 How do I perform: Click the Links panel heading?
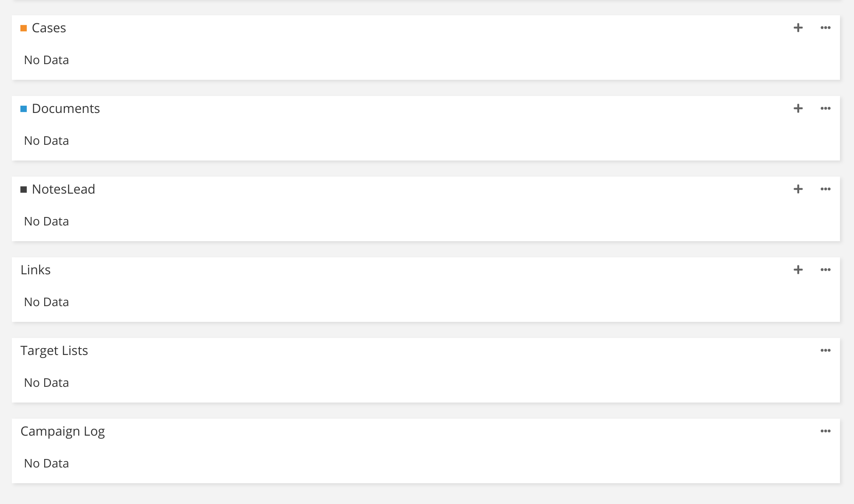tap(36, 270)
